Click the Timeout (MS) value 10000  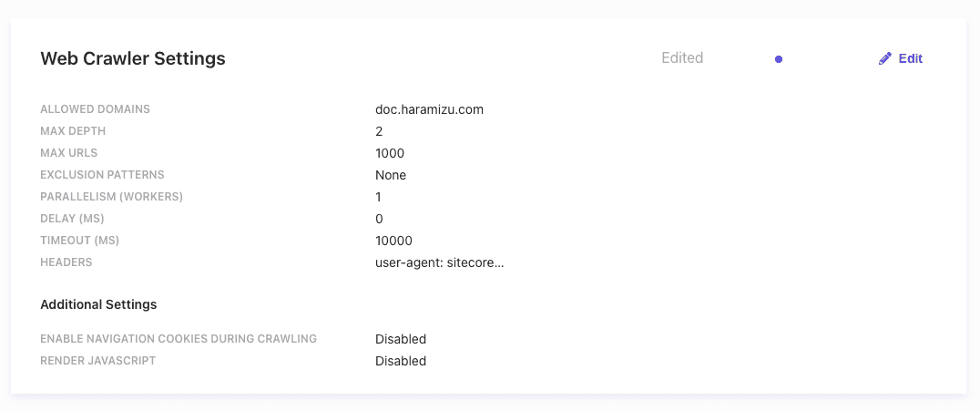[x=393, y=241]
